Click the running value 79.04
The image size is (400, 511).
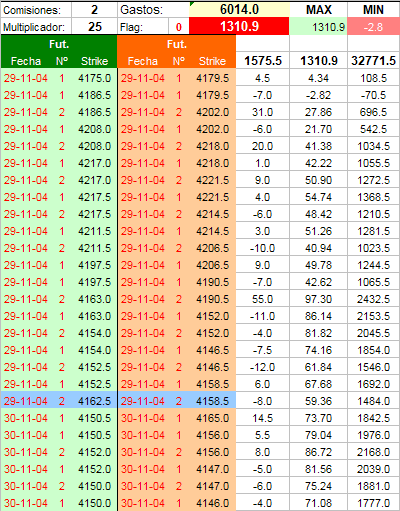[318, 435]
